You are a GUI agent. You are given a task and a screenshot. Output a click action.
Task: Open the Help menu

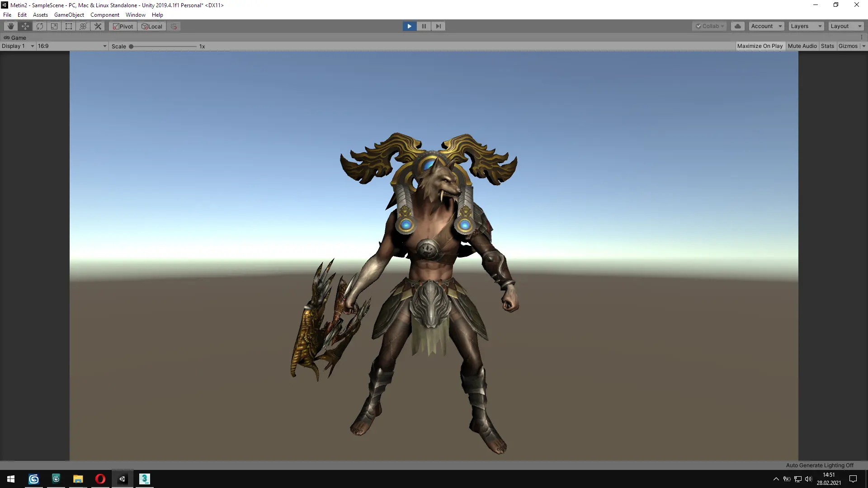click(157, 15)
